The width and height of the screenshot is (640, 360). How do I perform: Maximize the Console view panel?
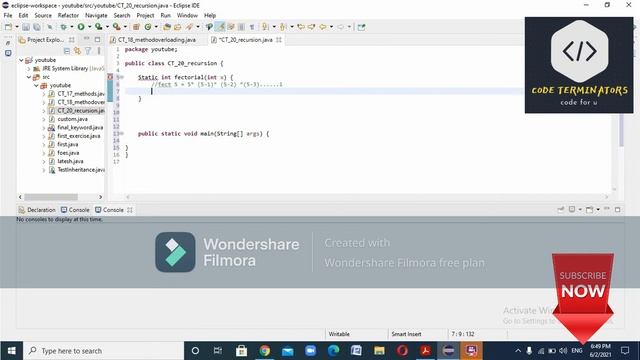[618, 209]
